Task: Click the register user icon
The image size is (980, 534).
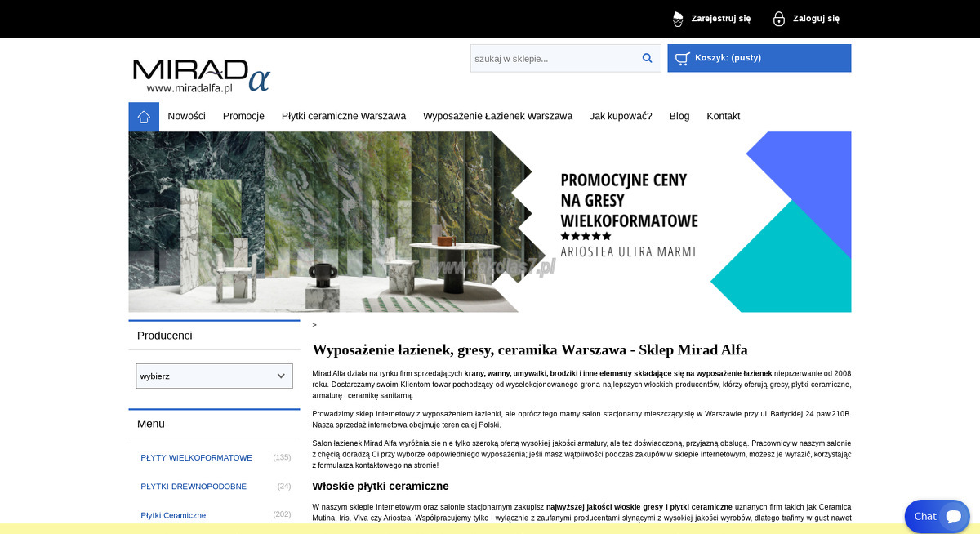Action: tap(678, 19)
